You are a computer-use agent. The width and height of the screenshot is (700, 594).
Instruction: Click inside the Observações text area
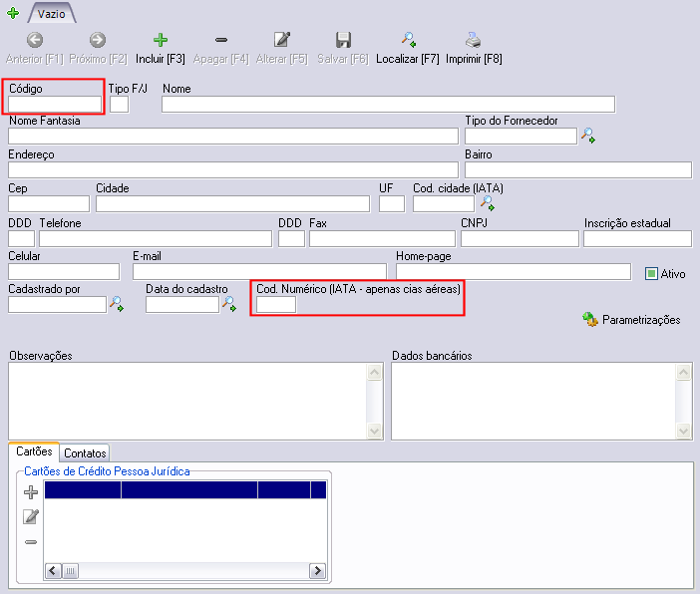point(187,402)
